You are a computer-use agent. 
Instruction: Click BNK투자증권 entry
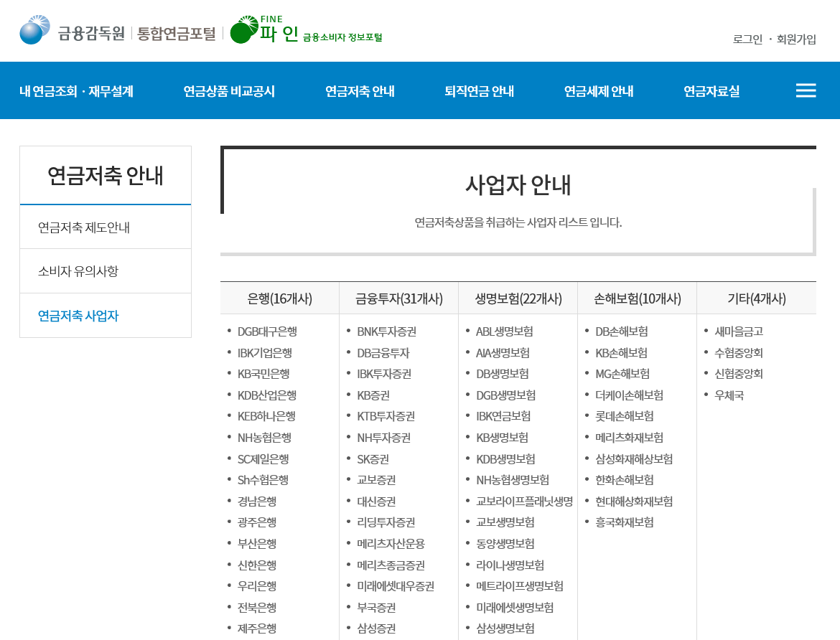387,331
